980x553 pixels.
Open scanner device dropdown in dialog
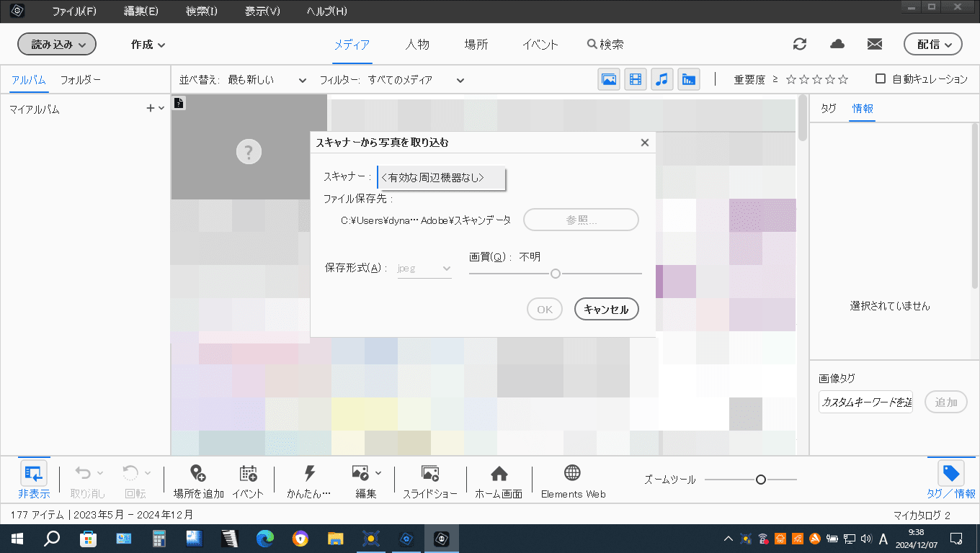click(442, 177)
